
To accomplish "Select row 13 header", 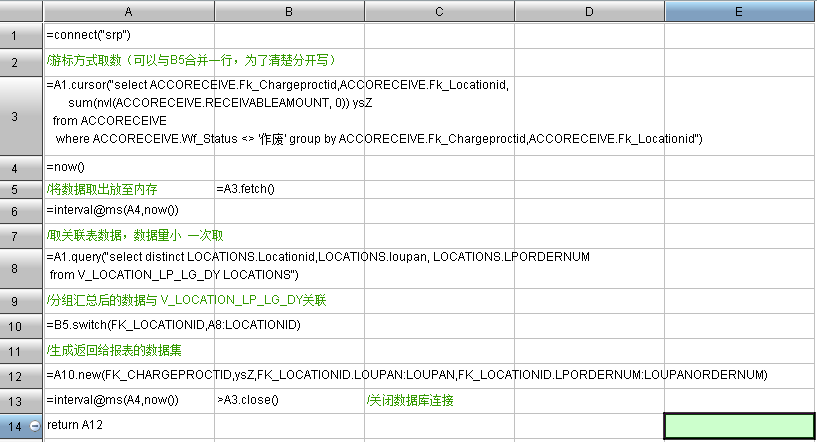I will tap(21, 401).
